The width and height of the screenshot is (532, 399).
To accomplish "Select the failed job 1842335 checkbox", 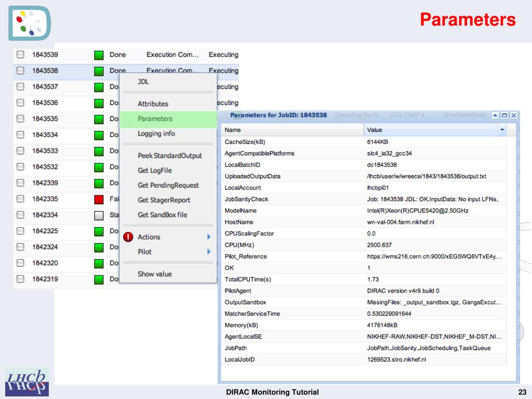I will [20, 198].
